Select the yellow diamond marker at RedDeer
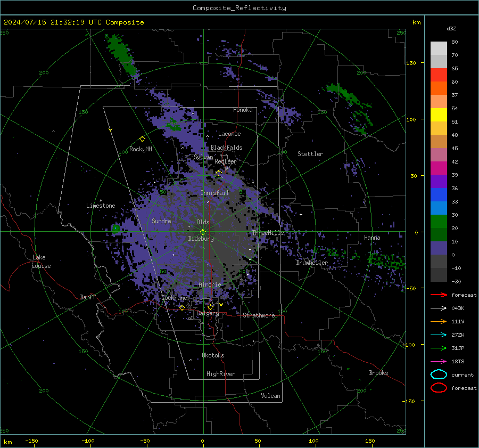 pos(219,173)
